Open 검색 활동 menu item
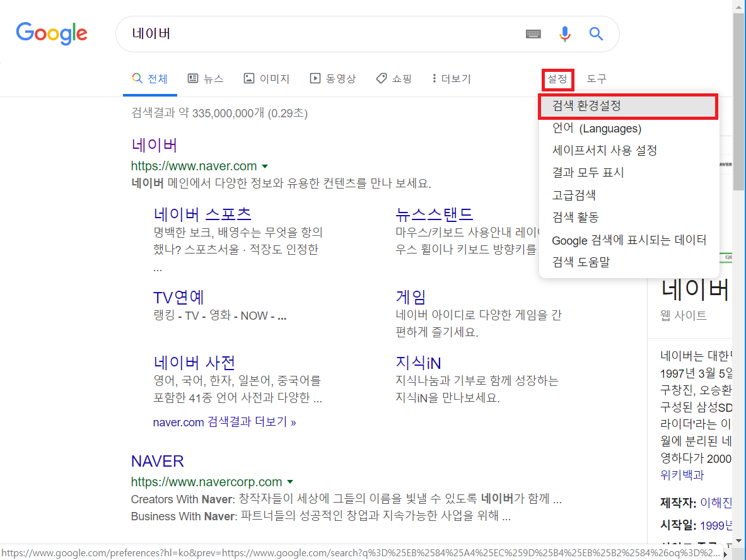This screenshot has height=560, width=746. 628,218
